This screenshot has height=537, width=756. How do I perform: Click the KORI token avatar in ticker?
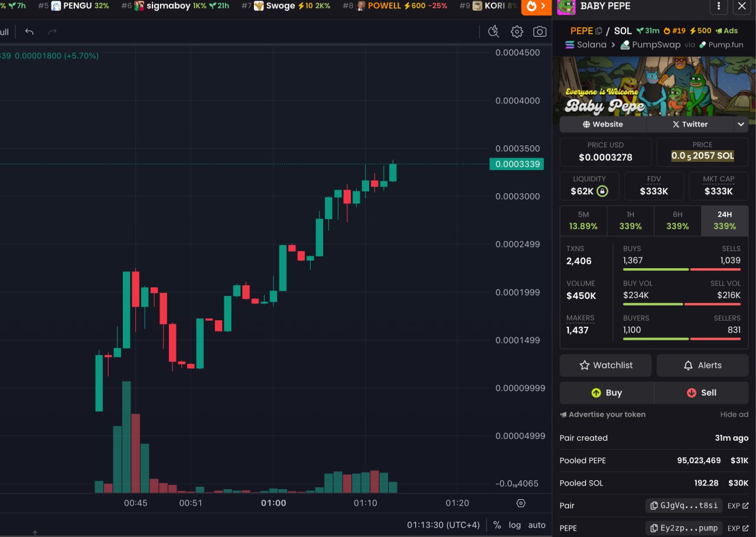[x=477, y=6]
